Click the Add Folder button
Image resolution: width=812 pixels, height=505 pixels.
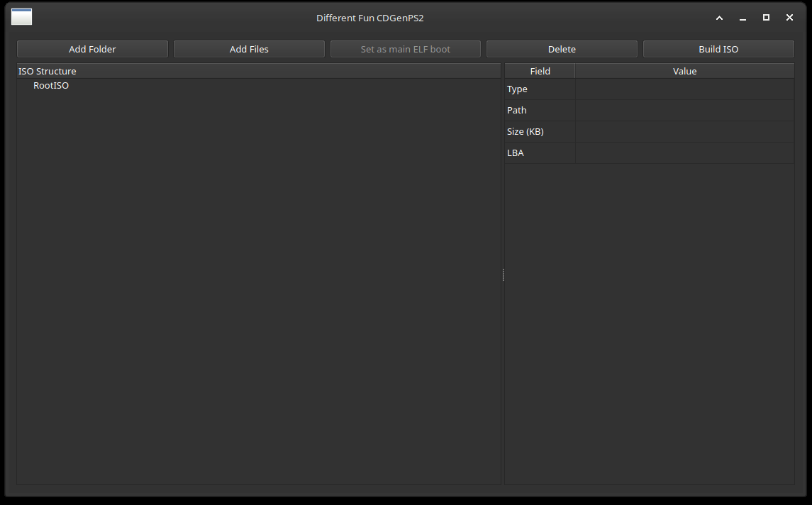coord(92,49)
